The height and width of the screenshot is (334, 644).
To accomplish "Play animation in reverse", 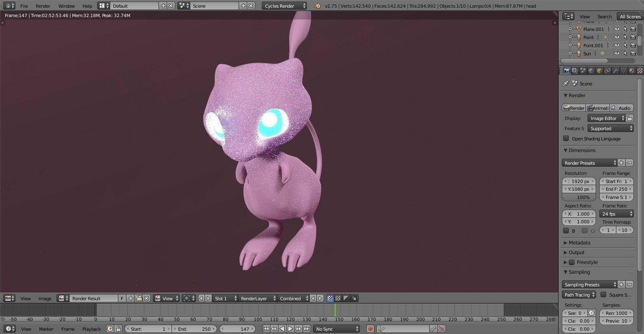I will point(282,329).
